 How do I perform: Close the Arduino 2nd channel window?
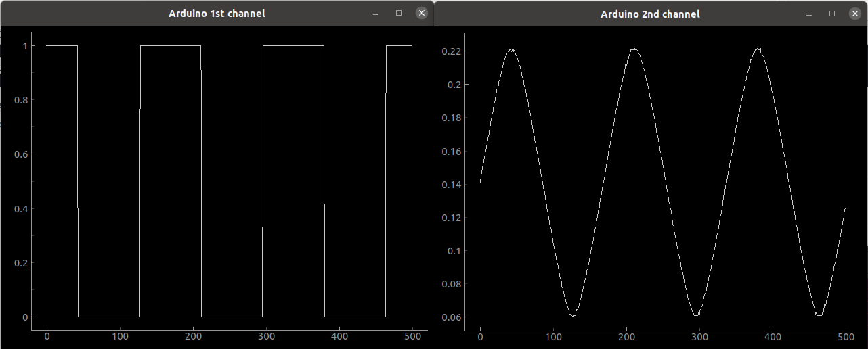click(854, 14)
